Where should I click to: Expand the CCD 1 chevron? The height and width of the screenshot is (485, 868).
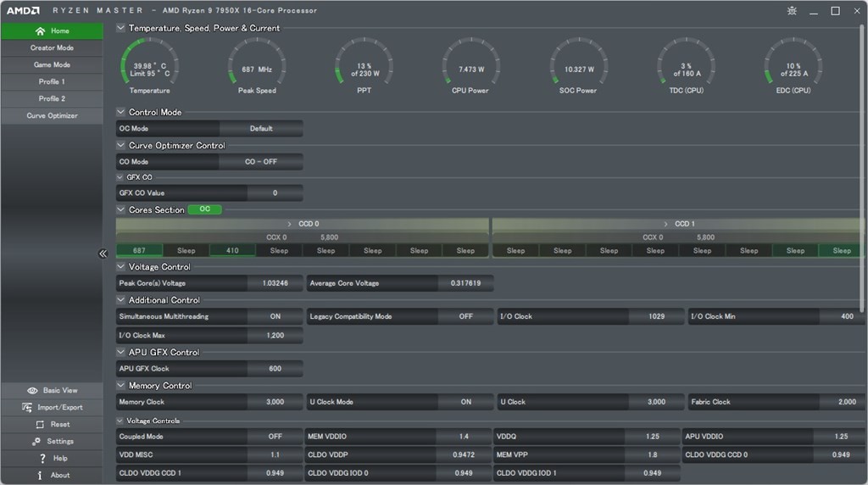(666, 224)
